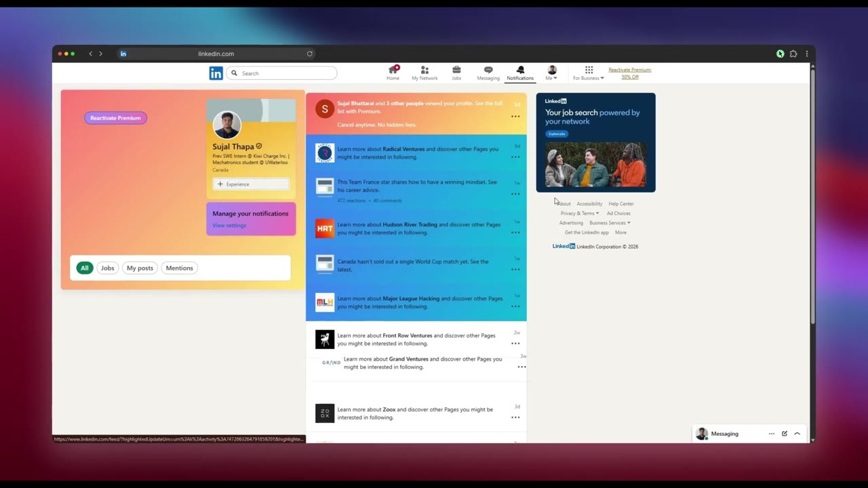Open the browser three-dot menu

[x=806, y=54]
